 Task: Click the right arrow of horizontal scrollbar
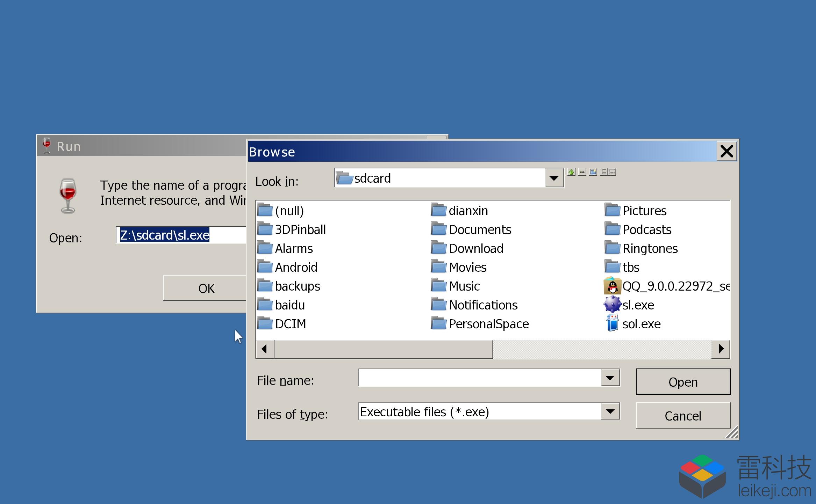pos(721,349)
